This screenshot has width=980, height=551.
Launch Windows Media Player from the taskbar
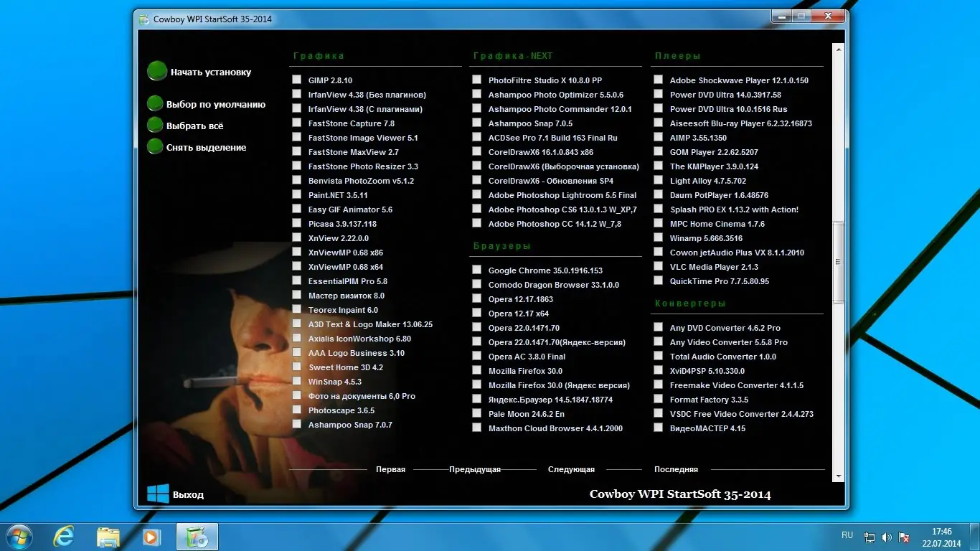tap(151, 536)
